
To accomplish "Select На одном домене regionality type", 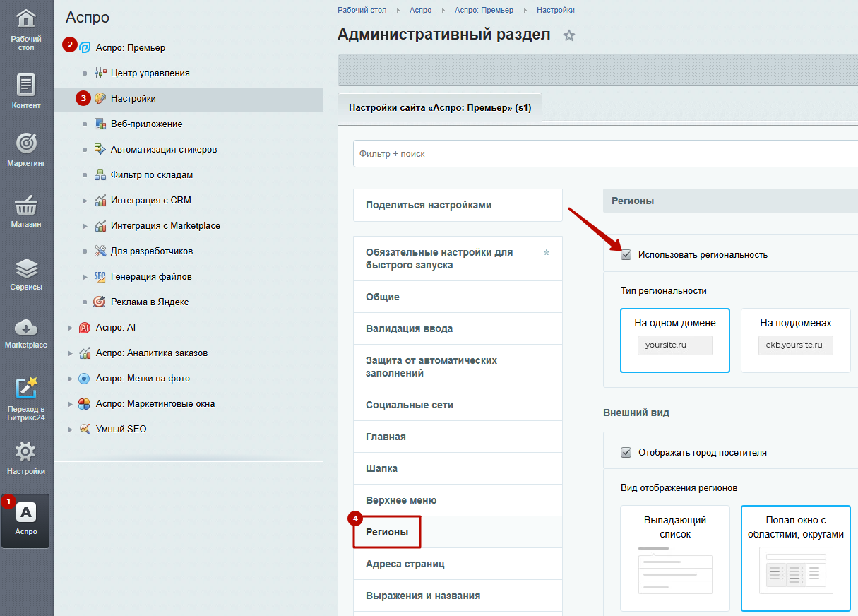I will [674, 340].
